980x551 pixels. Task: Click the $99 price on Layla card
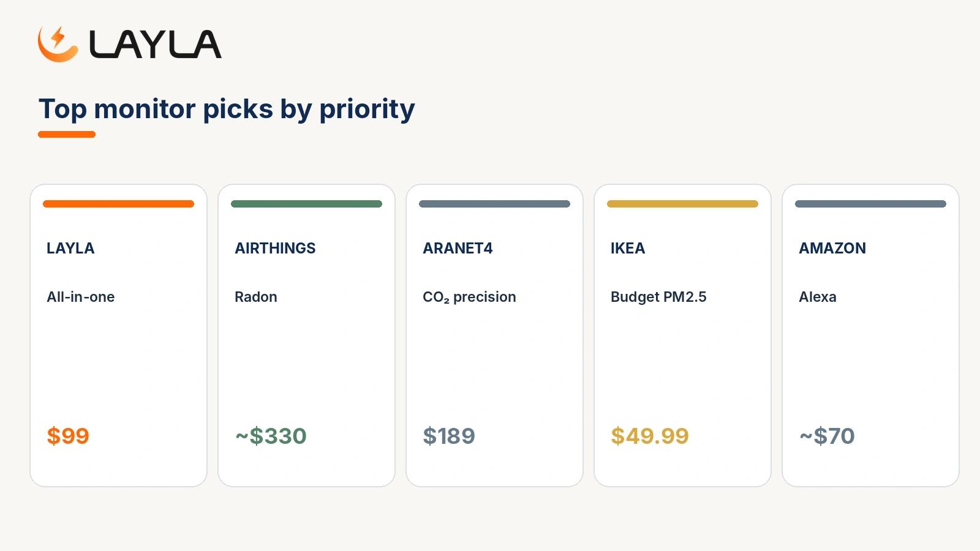coord(68,436)
